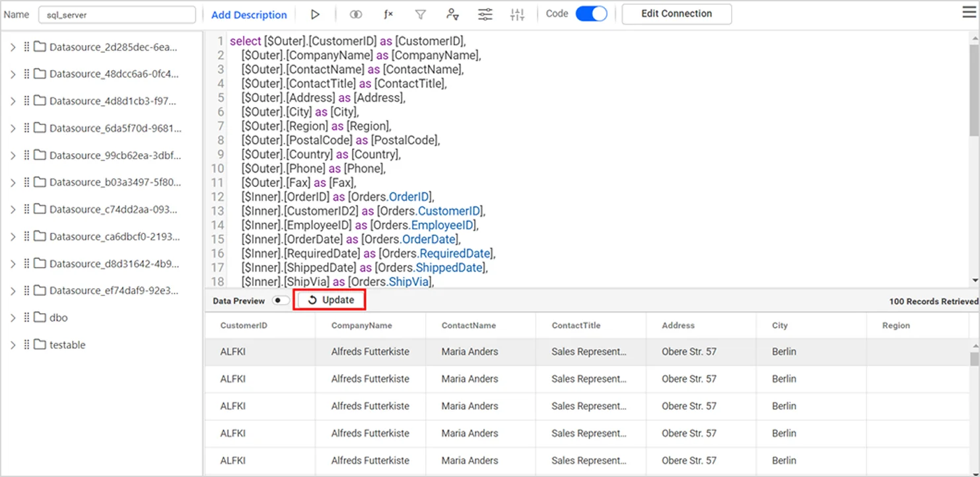Click the Region column header
The width and height of the screenshot is (980, 477).
(918, 326)
